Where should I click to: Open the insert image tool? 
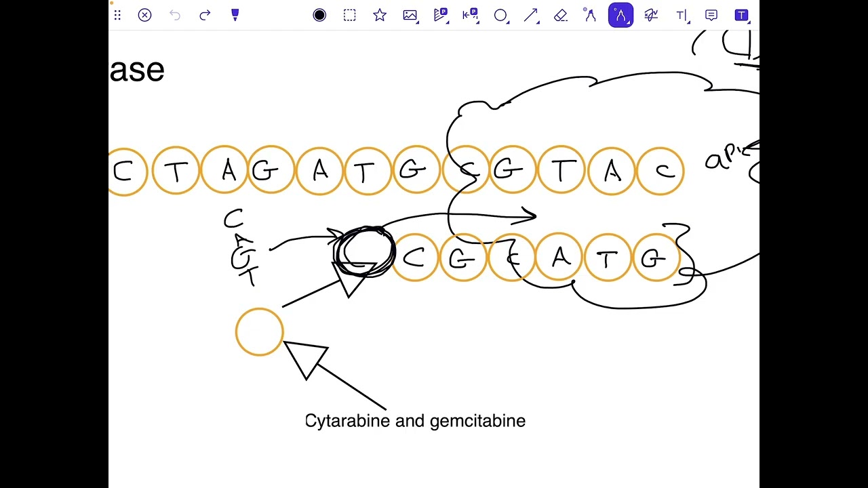click(410, 15)
